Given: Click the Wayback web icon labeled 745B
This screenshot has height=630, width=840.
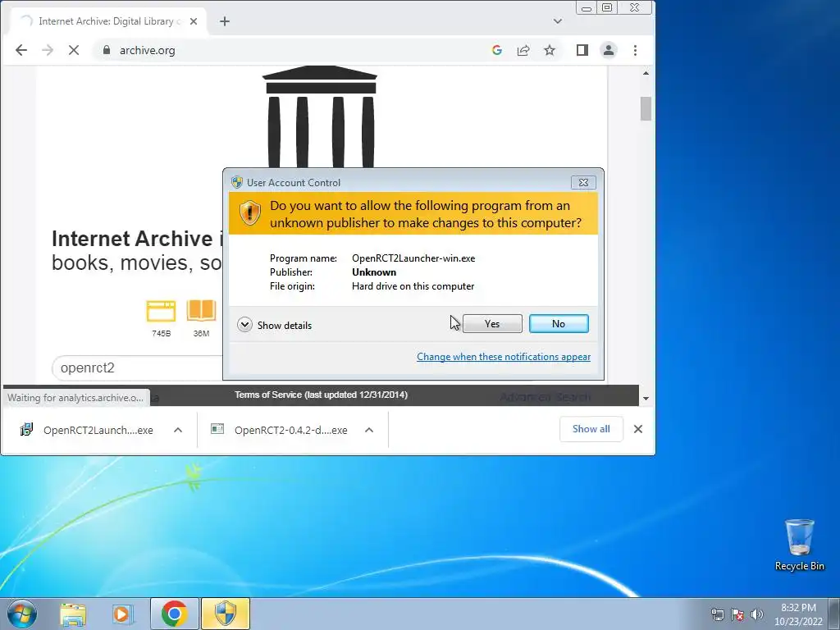Looking at the screenshot, I should click(161, 311).
